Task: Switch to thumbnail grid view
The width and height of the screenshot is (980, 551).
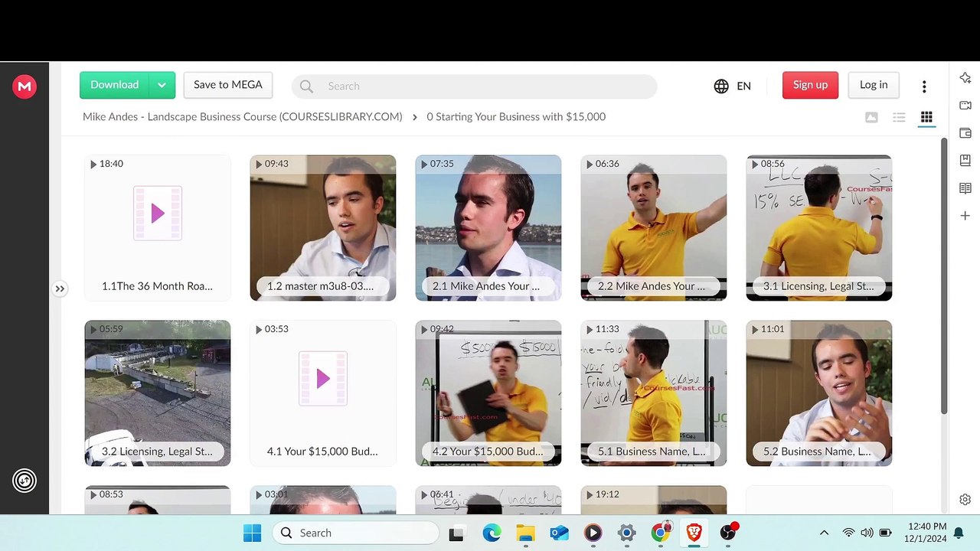Action: click(x=926, y=117)
